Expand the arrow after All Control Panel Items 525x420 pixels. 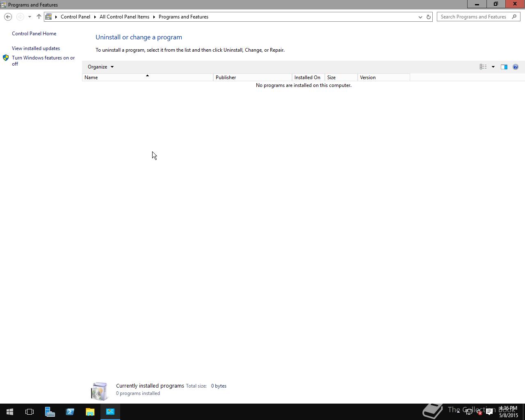pos(154,17)
